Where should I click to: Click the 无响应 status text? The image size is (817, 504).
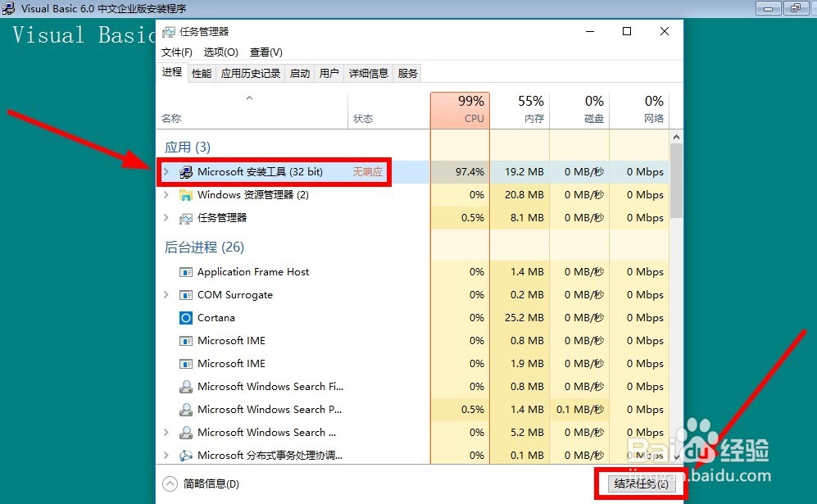point(367,172)
